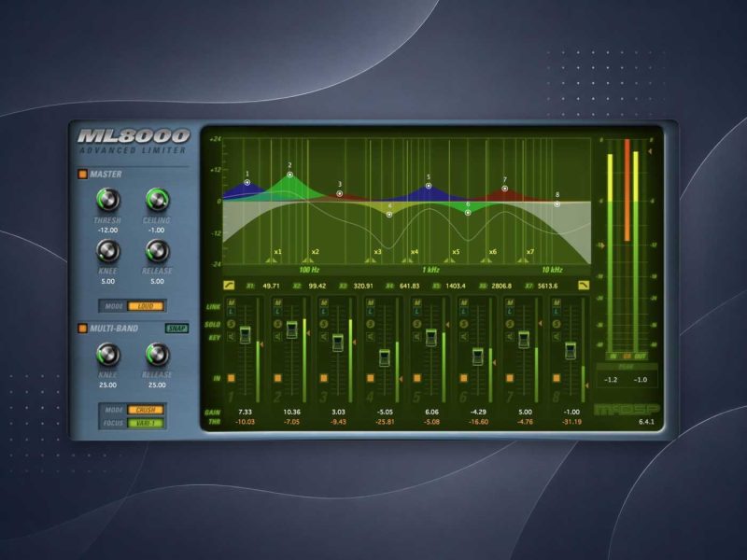The height and width of the screenshot is (560, 747).
Task: Click the M link button on band 7
Action: (510, 302)
